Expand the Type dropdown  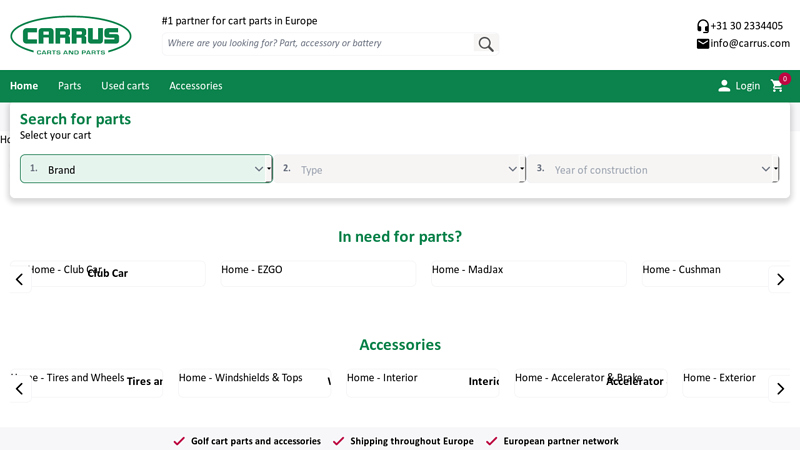(x=400, y=169)
